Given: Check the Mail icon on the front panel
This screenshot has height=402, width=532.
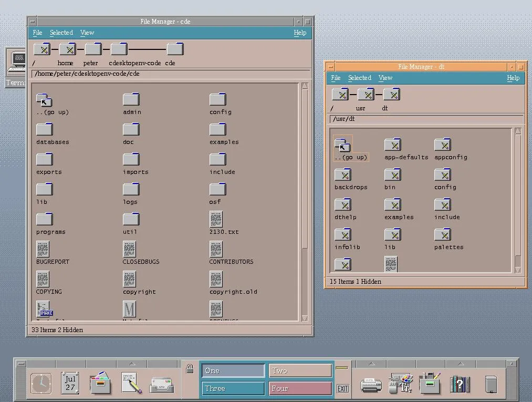Looking at the screenshot, I should (x=162, y=385).
